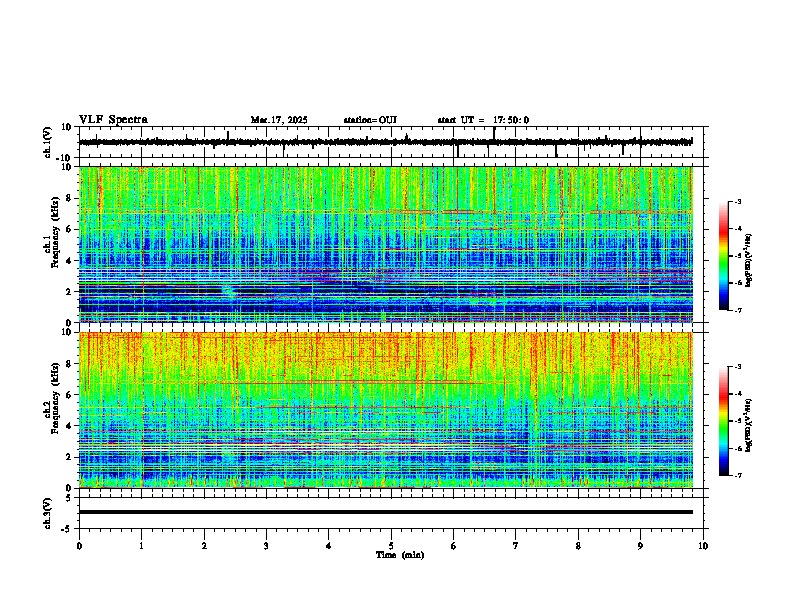Click the ch.1 voltage waveform trace
The width and height of the screenshot is (792, 612).
pyautogui.click(x=385, y=142)
